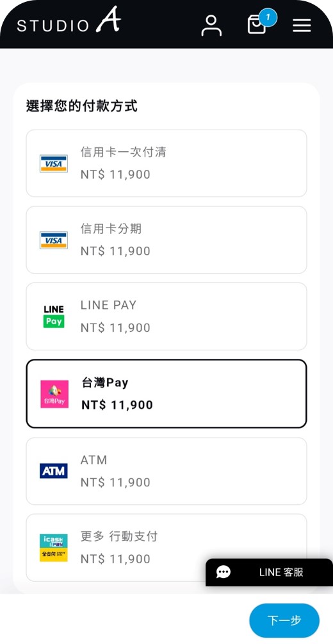The height and width of the screenshot is (644, 333).
Task: Select the highlighted 台灣Pay payment option
Action: click(166, 394)
